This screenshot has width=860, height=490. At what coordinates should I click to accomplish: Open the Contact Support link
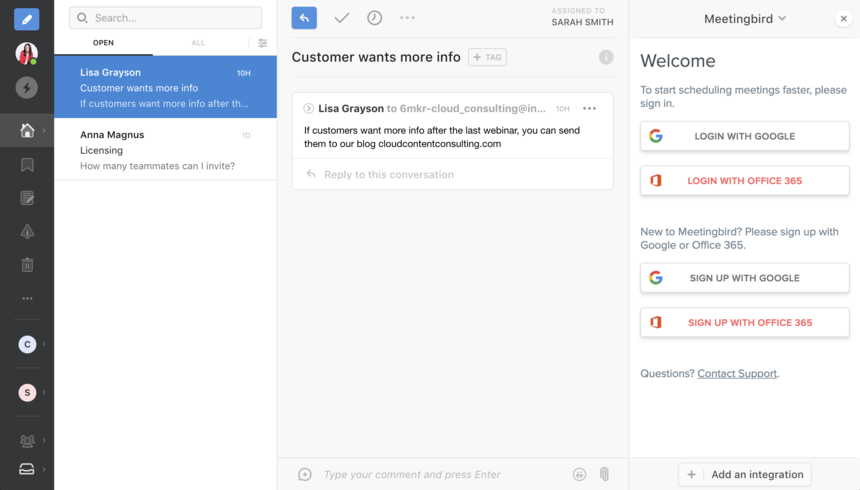[737, 374]
